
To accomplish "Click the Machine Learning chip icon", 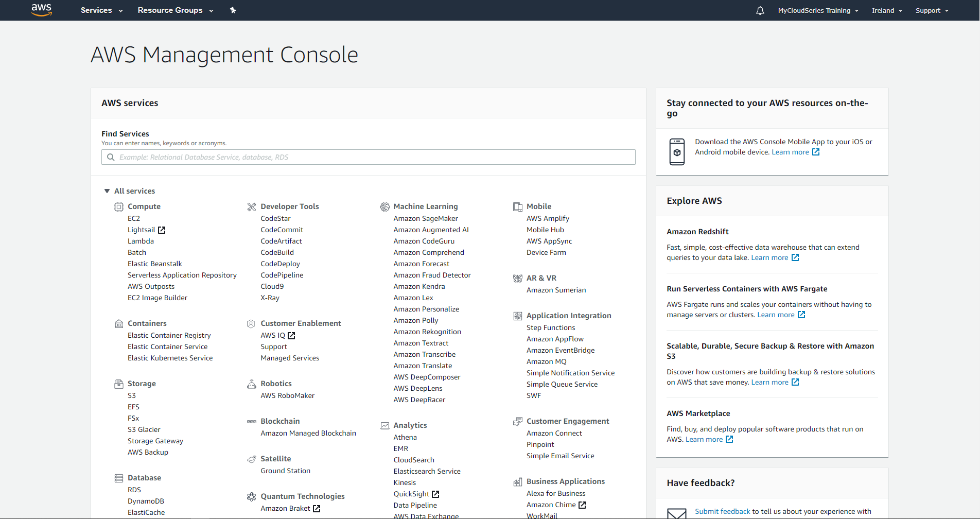I will pyautogui.click(x=384, y=206).
